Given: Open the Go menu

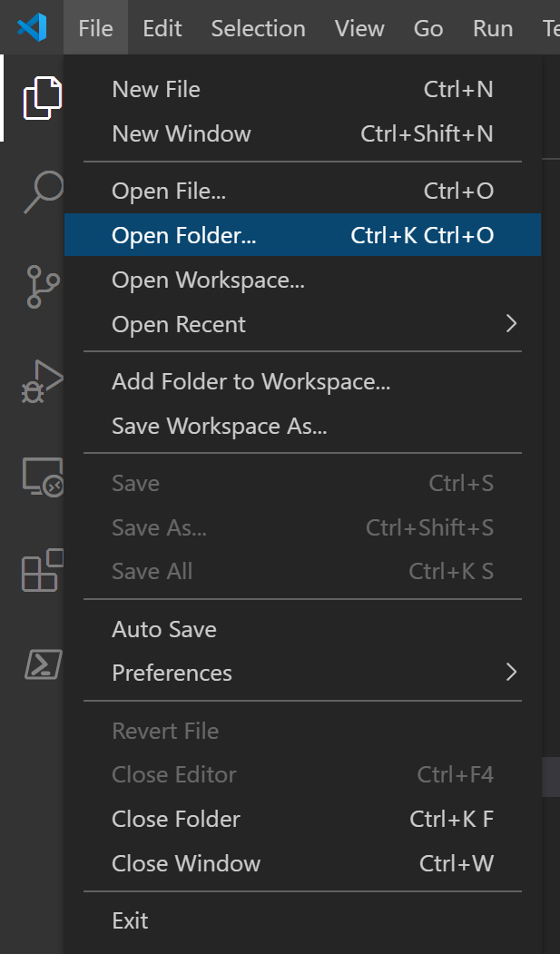Looking at the screenshot, I should 427,28.
